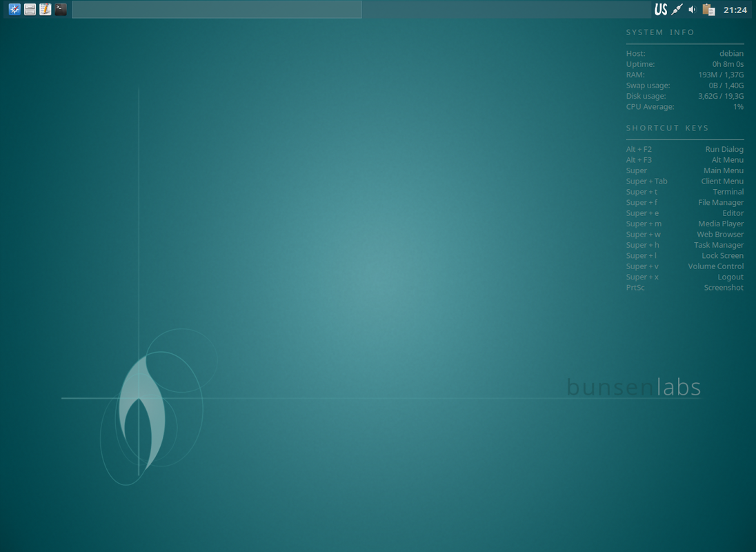Viewport: 756px width, 552px height.
Task: Click the 'Run Dialog' shortcut text
Action: coord(724,150)
